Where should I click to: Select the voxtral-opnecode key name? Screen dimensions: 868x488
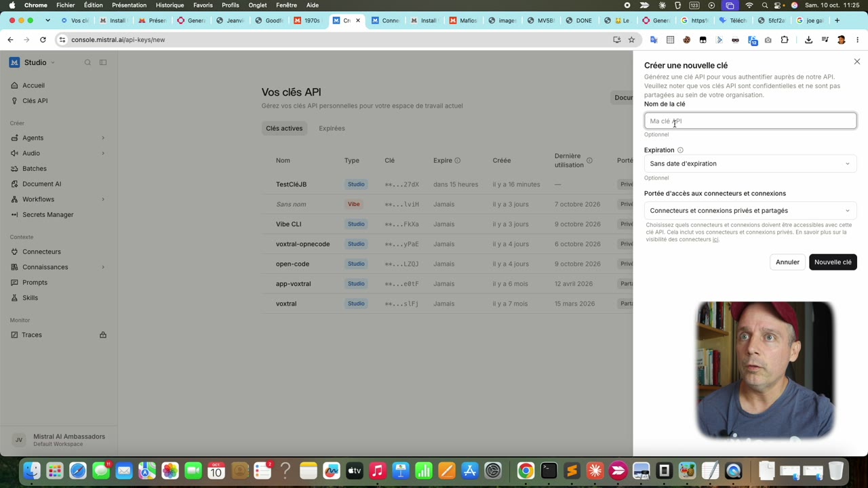tap(302, 244)
